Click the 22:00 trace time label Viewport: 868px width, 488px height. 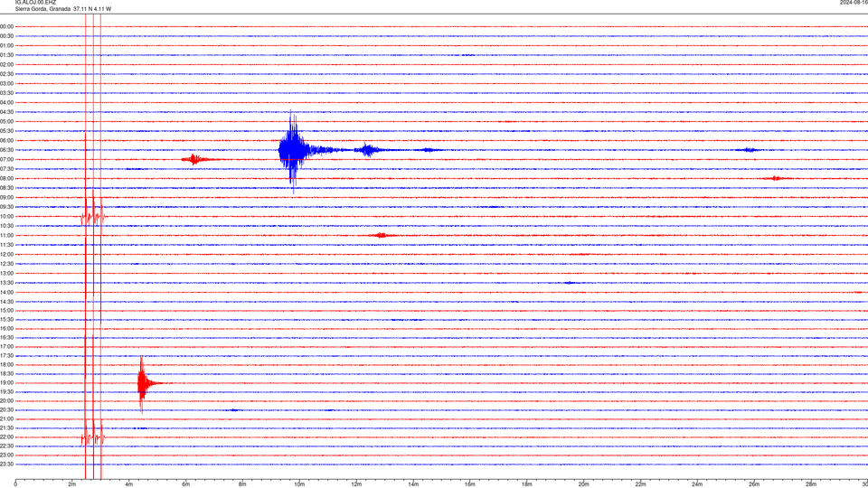click(x=6, y=437)
